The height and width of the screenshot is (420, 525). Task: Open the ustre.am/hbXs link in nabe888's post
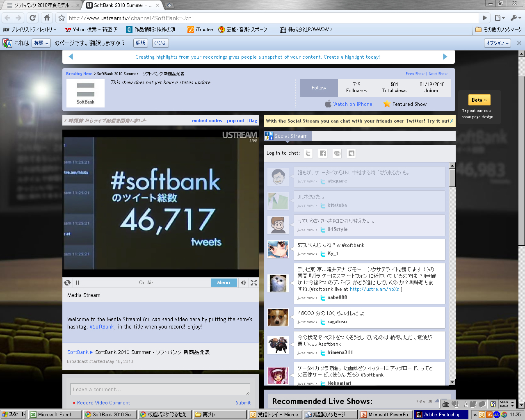(374, 289)
